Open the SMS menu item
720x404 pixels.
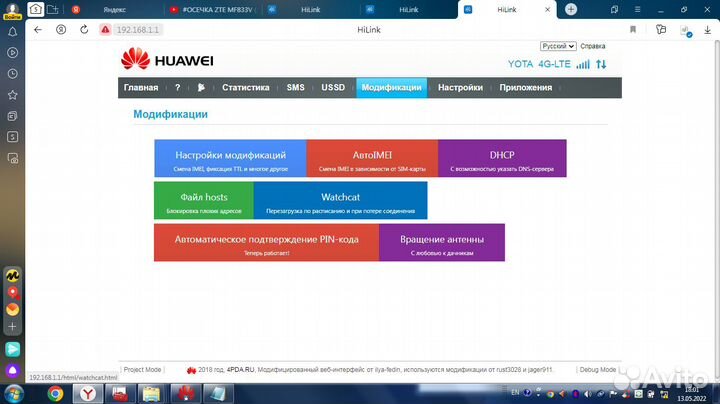pos(295,88)
